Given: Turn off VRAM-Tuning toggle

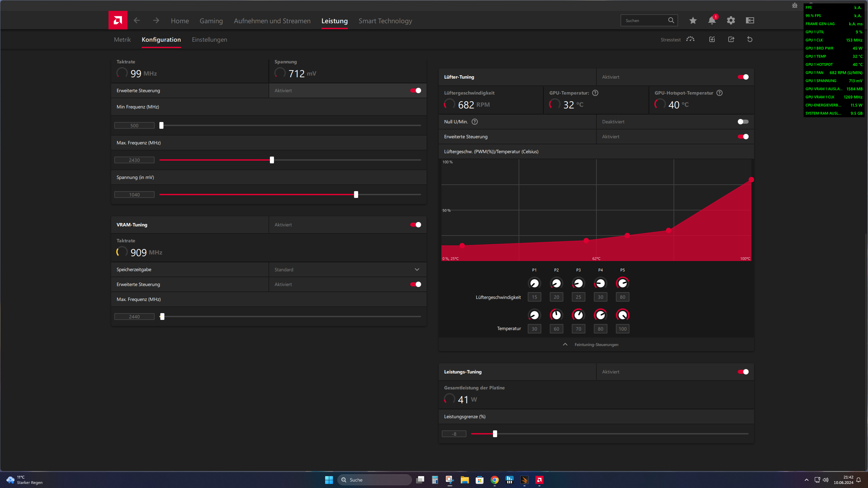Looking at the screenshot, I should (415, 225).
